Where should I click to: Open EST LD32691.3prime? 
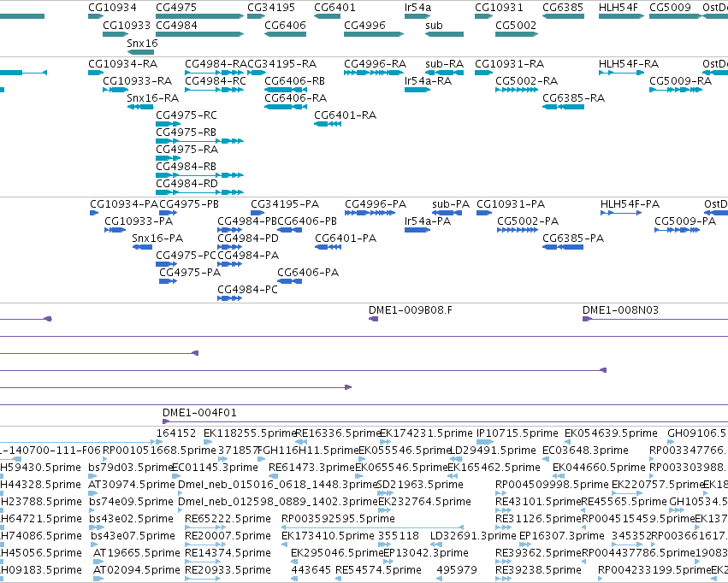pos(473,536)
